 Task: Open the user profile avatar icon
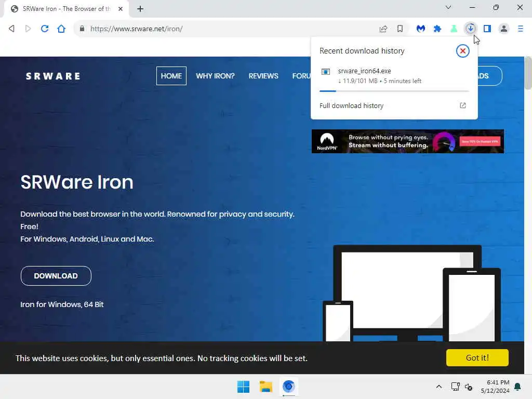tap(504, 29)
